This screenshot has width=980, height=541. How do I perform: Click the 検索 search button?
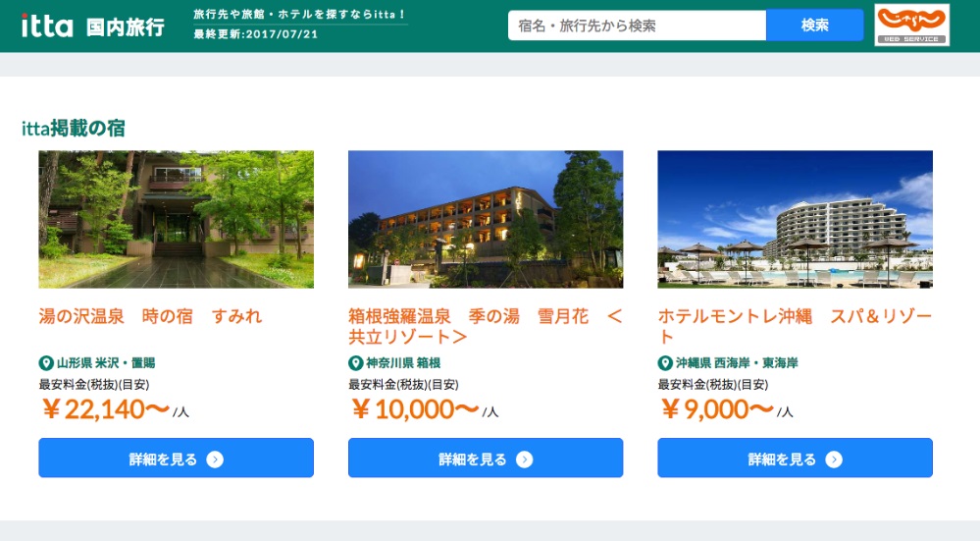coord(814,26)
